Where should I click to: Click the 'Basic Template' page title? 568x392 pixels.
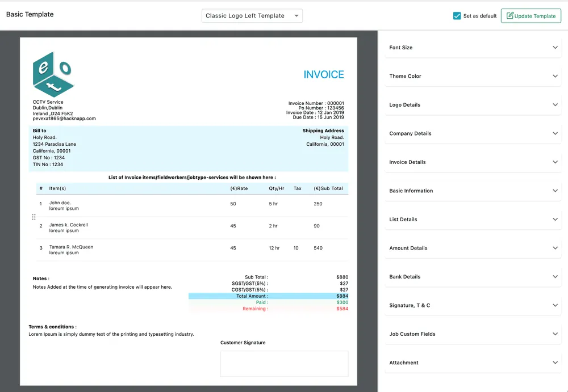pyautogui.click(x=30, y=15)
